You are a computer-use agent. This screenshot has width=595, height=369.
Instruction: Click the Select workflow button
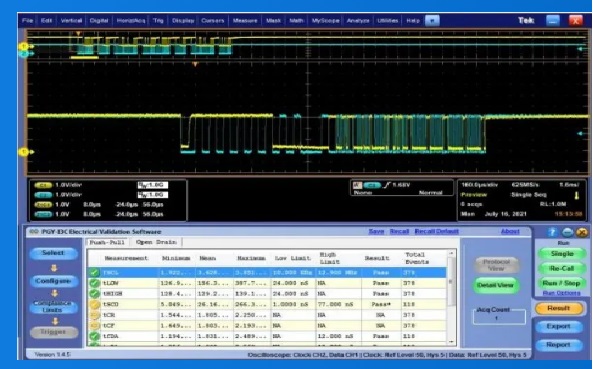click(x=53, y=253)
